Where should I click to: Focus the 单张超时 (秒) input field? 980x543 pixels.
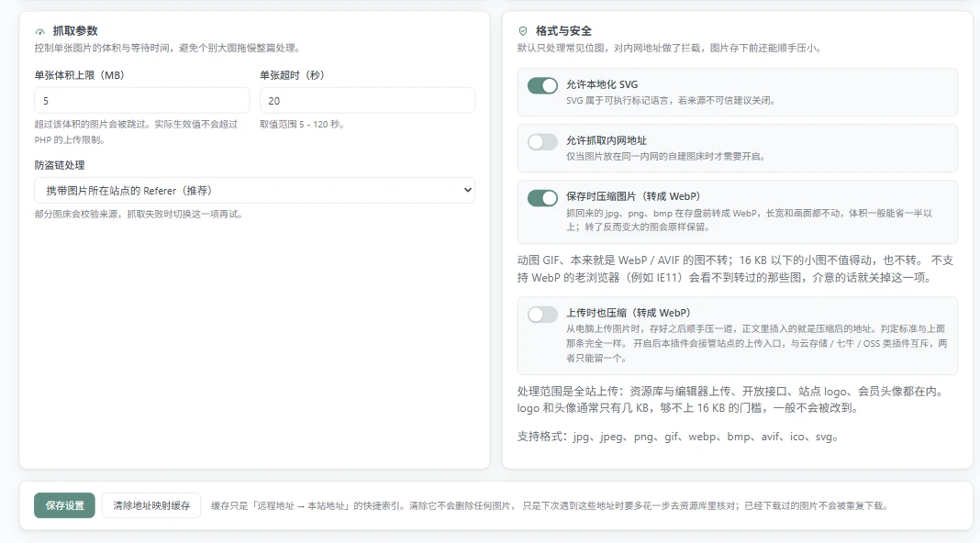click(x=367, y=101)
